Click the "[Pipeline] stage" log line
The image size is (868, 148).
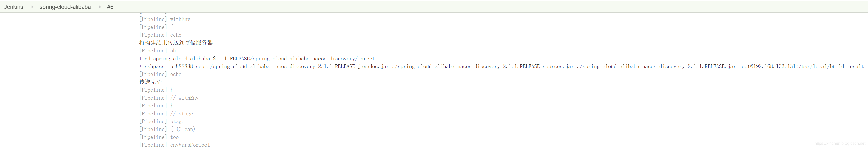(162, 121)
